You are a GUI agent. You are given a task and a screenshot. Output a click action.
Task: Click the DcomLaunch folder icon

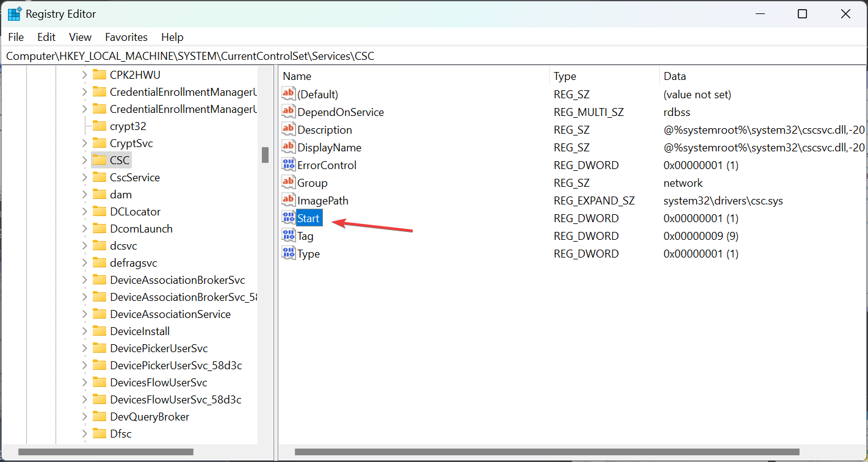99,228
